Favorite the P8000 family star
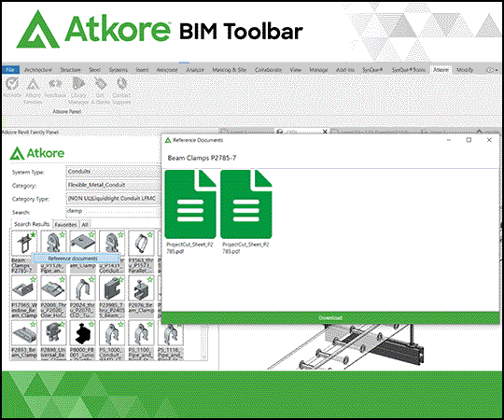The image size is (504, 420). tap(91, 325)
